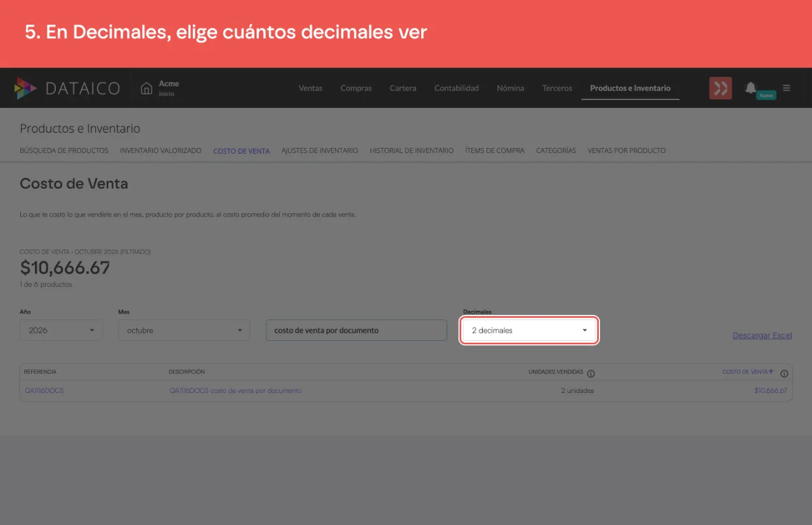
Task: Switch to Ajustes de Inventario tab
Action: point(320,150)
